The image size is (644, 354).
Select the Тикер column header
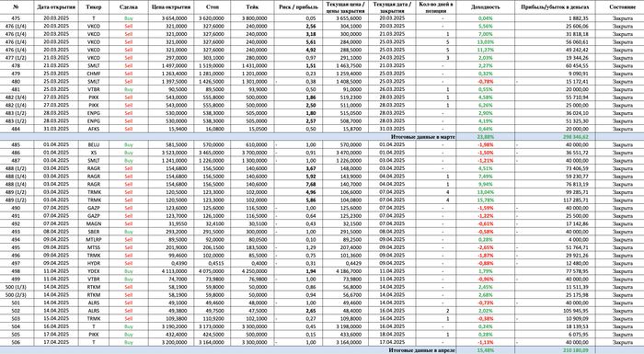(94, 7)
